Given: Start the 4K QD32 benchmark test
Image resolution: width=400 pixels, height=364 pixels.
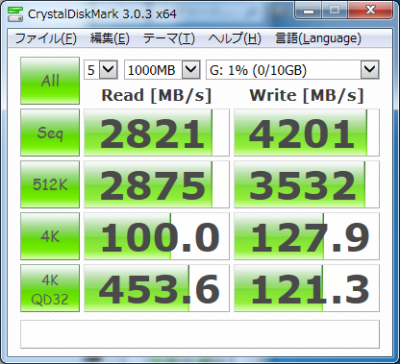Looking at the screenshot, I should tap(50, 288).
